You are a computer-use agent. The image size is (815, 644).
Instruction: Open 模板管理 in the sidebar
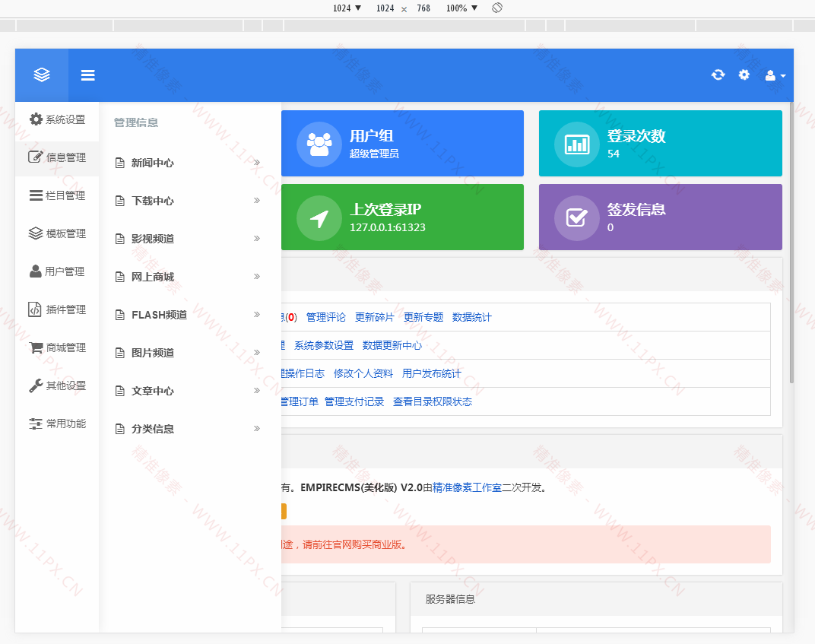point(57,233)
